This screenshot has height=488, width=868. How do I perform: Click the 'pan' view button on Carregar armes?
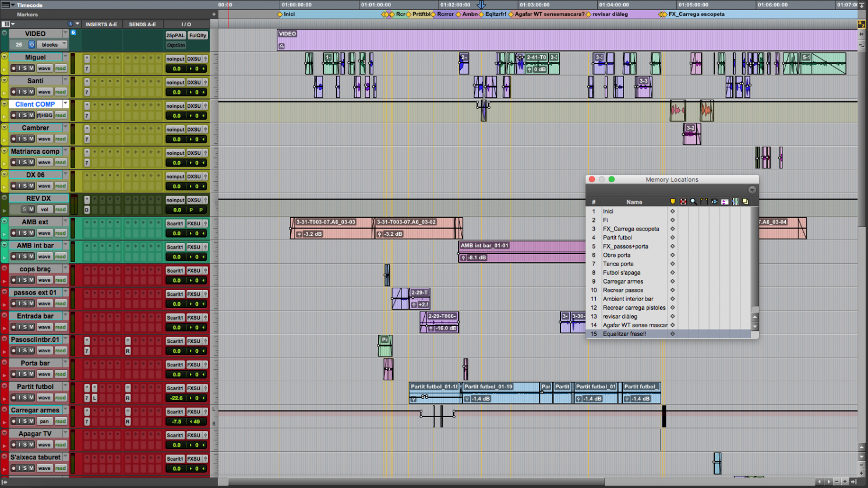pyautogui.click(x=44, y=421)
